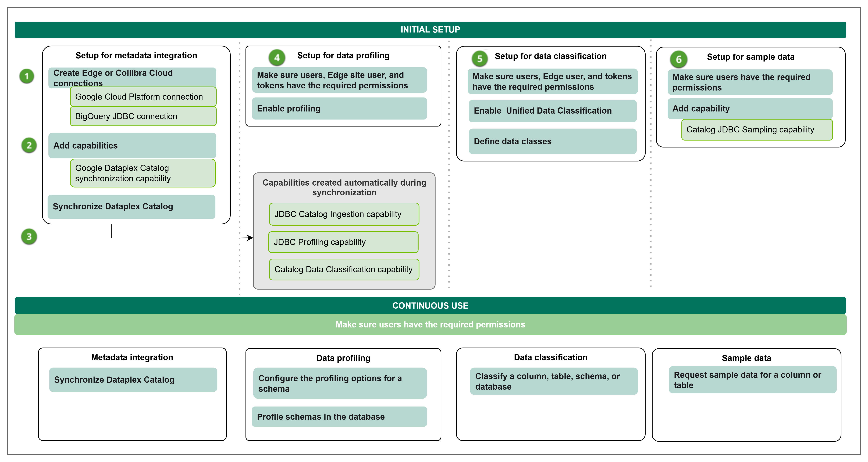Open Google Cloud Platform connection box
The image size is (868, 462).
point(143,97)
